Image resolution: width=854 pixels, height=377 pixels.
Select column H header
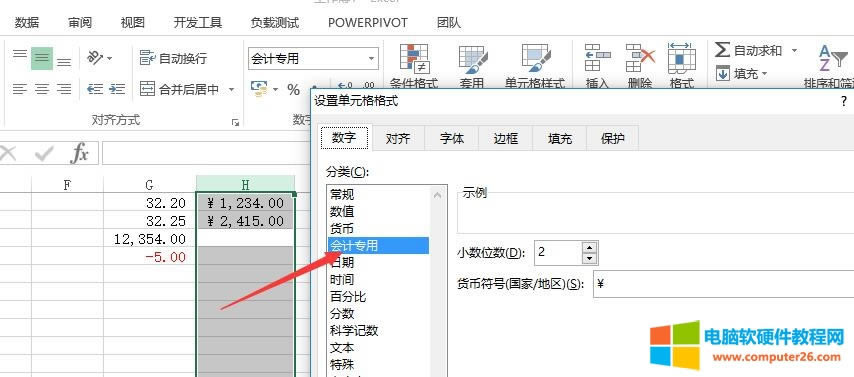pos(246,185)
